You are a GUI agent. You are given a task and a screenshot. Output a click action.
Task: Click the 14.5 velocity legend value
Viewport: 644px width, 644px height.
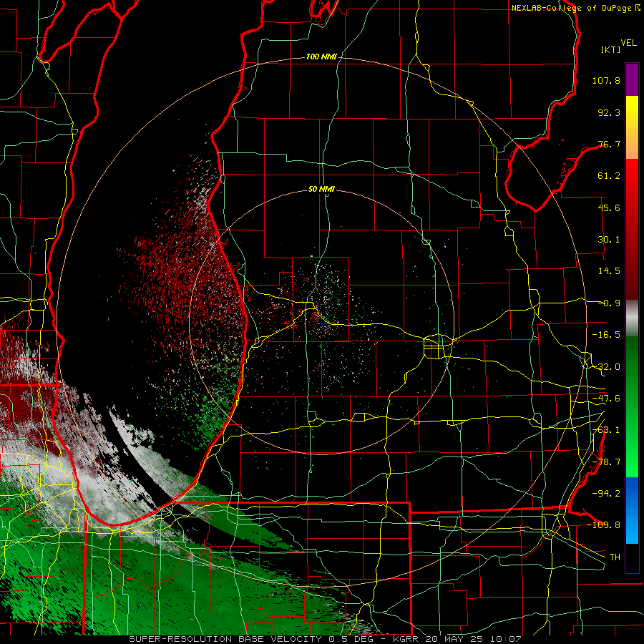(x=609, y=271)
